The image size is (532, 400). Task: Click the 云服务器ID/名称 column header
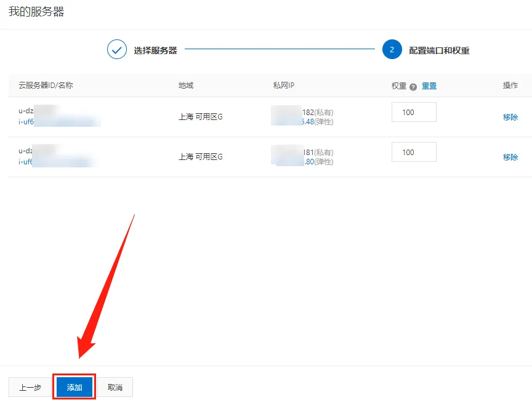[46, 86]
